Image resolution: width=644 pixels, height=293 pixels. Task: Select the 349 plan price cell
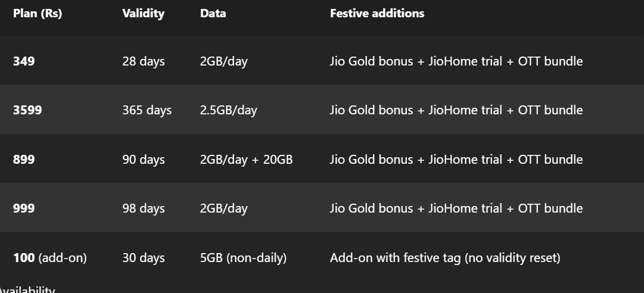pos(24,61)
